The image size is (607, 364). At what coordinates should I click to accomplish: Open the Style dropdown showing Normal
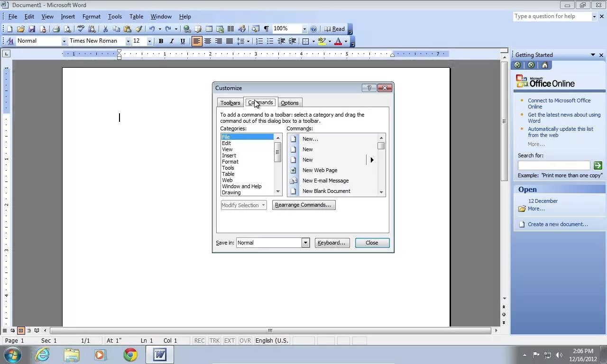click(64, 41)
